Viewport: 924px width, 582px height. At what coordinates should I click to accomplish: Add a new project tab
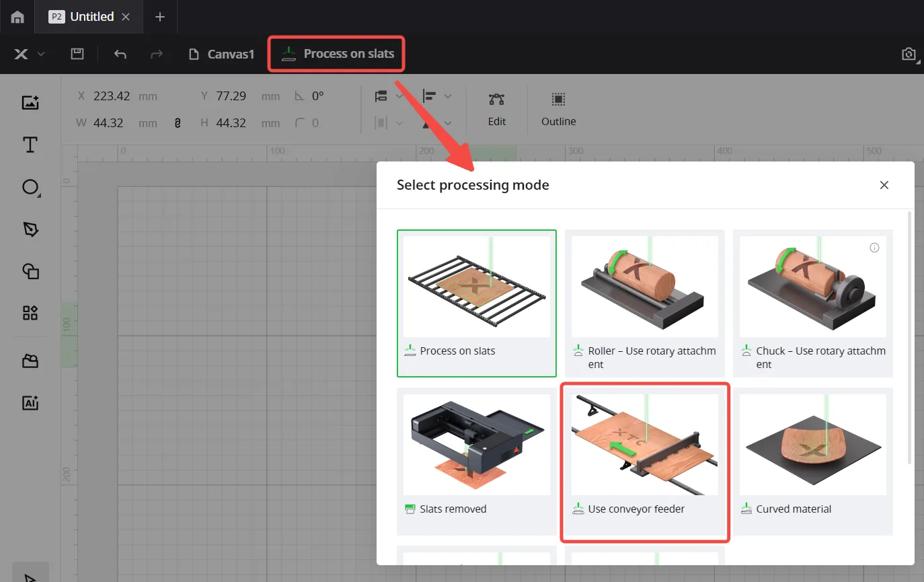[x=159, y=17]
